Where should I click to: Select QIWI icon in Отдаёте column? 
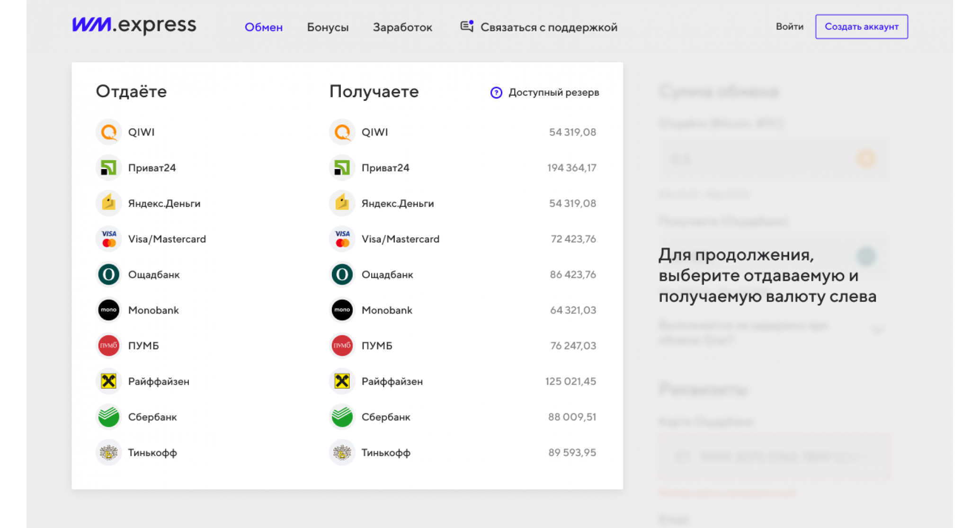pos(109,132)
